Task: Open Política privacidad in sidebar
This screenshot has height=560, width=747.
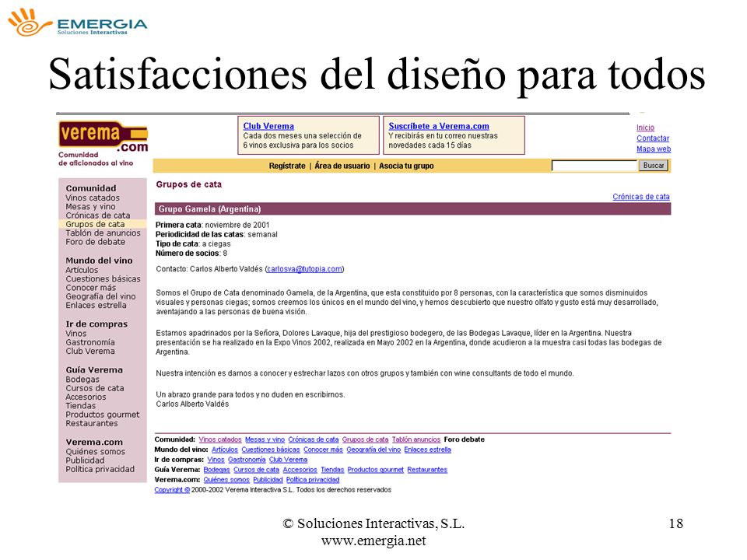Action: (100, 469)
